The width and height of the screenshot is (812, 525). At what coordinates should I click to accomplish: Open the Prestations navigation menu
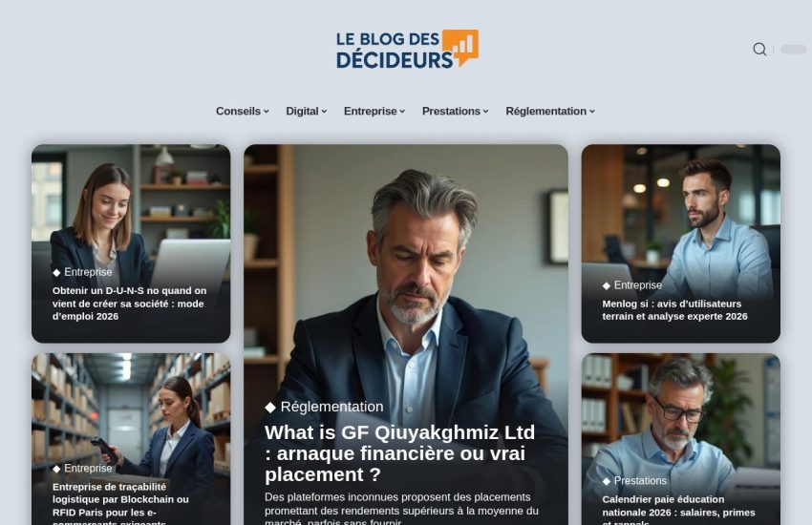point(455,112)
